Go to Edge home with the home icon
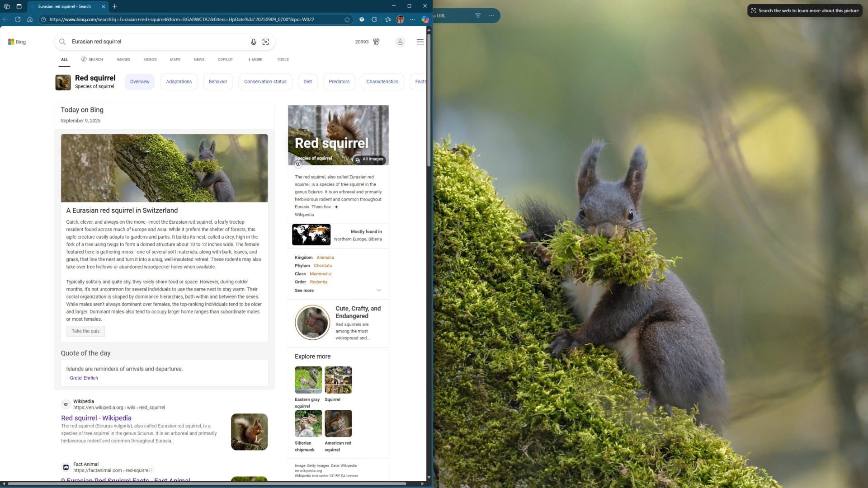Viewport: 868px width, 488px height. 30,19
